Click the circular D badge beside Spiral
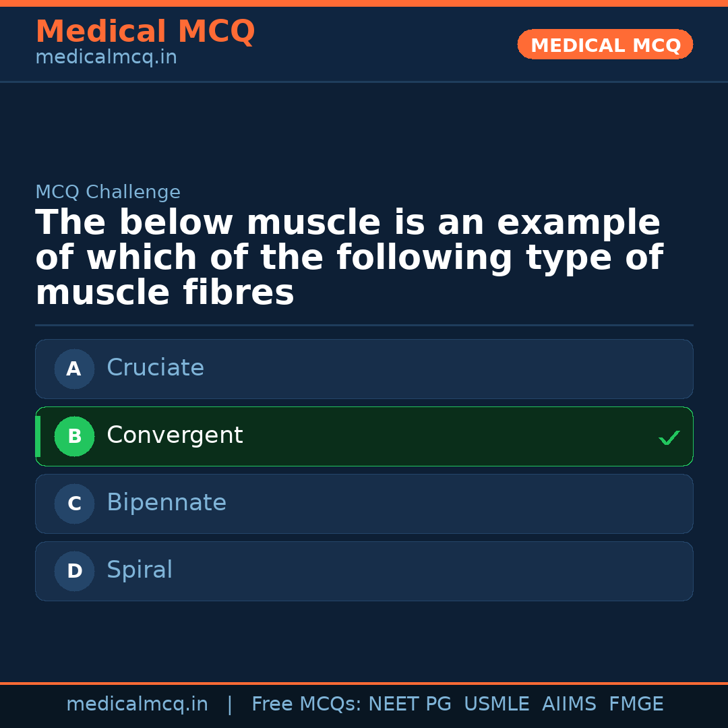Screen dimensions: 728x728 (74, 571)
